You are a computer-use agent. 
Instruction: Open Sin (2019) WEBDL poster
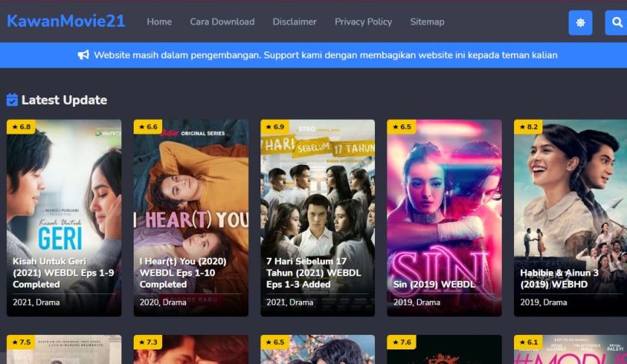(444, 218)
